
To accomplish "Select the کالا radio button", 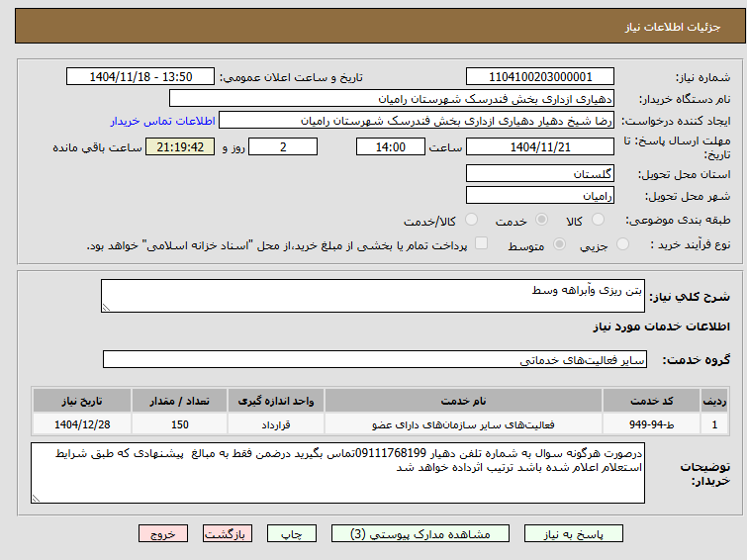I will coord(598,220).
